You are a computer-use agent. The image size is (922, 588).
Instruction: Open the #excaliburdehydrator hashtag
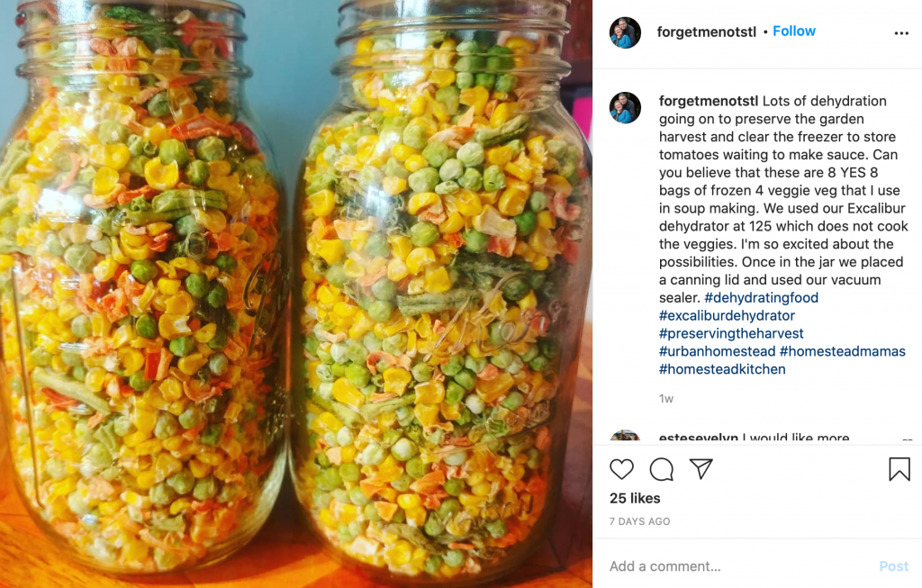tap(727, 316)
